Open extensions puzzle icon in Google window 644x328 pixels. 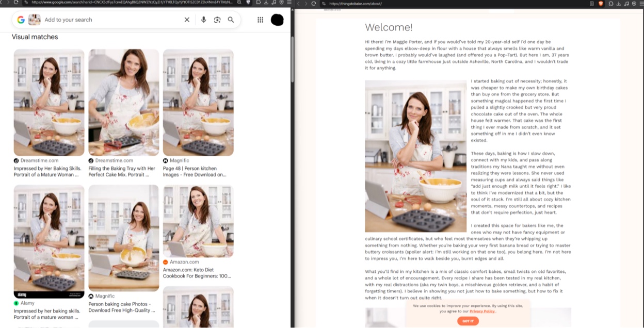point(259,3)
